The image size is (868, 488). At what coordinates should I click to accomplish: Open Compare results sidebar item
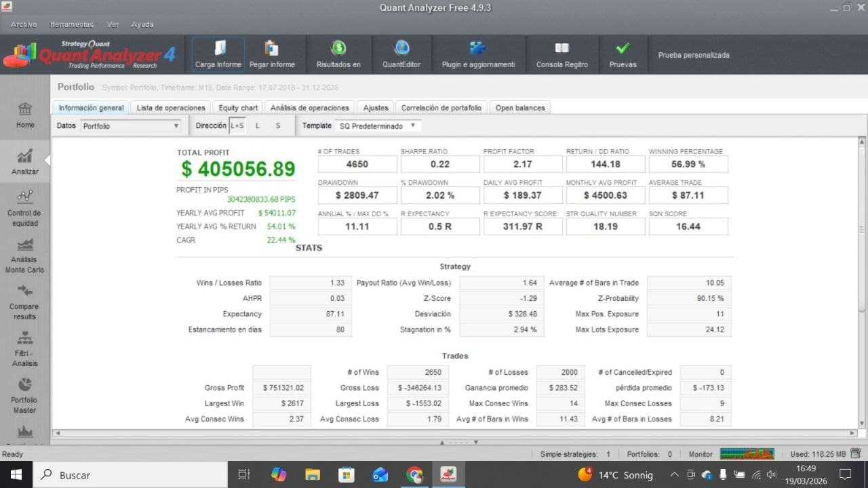click(x=24, y=302)
